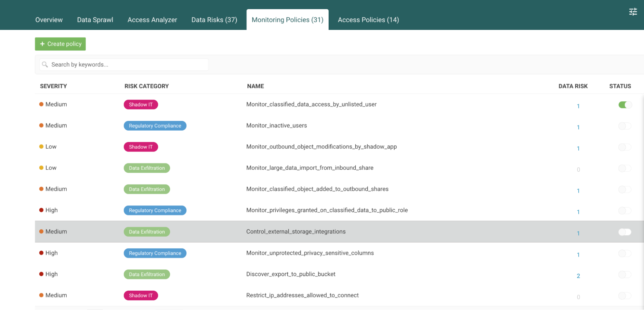Click the red High severity dot for Discover_export_to_public_bucket
Screen dimensions: 644x310
pyautogui.click(x=41, y=273)
